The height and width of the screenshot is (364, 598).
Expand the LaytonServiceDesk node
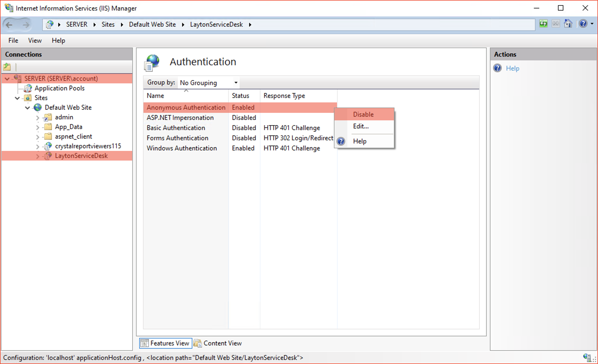click(x=38, y=156)
